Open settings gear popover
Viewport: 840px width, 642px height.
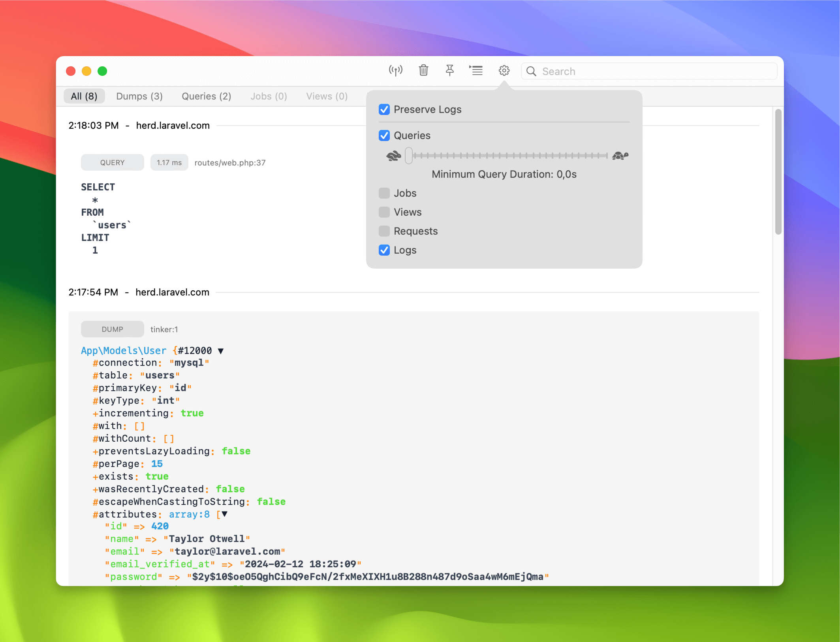[504, 71]
